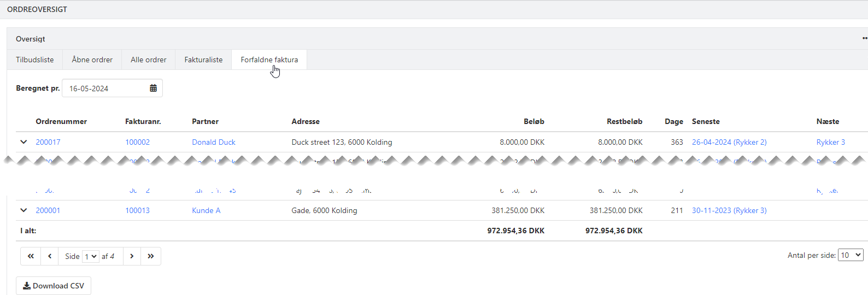Viewport: 868px width, 295px height.
Task: Go to next page arrow
Action: [x=132, y=256]
